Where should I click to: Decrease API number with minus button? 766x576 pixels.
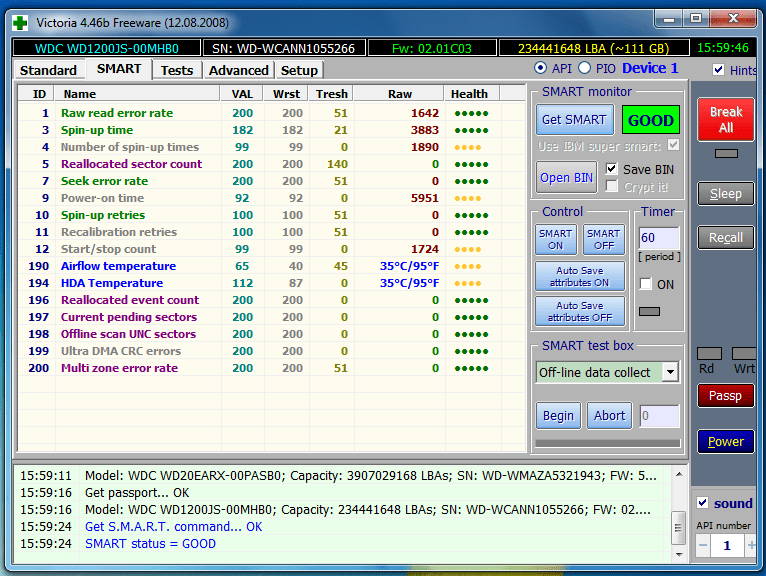pyautogui.click(x=703, y=546)
